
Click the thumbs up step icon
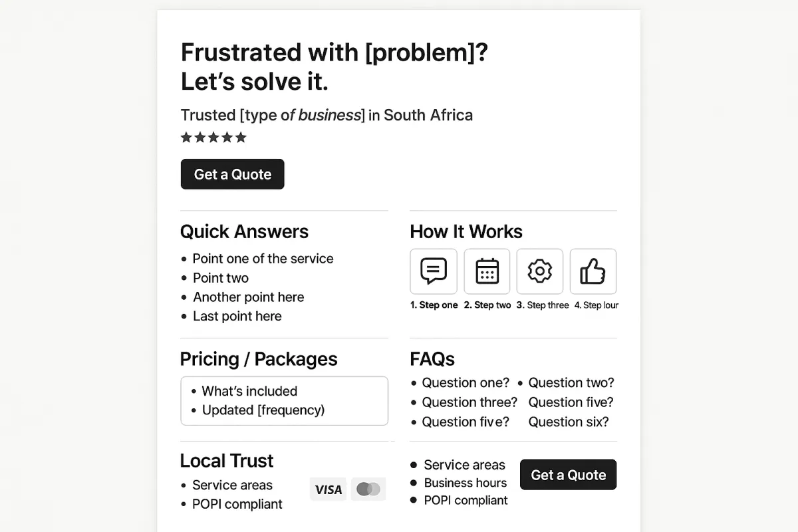tap(593, 271)
